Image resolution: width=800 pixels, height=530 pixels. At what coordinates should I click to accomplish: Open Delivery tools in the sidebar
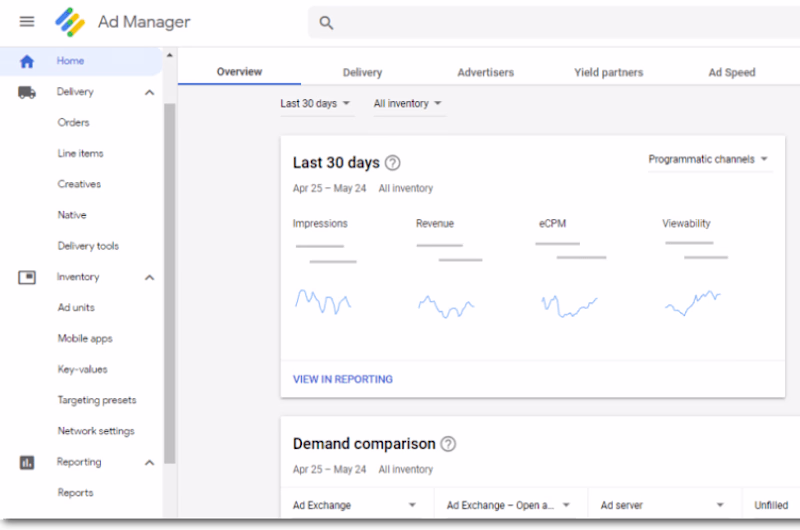pos(88,246)
